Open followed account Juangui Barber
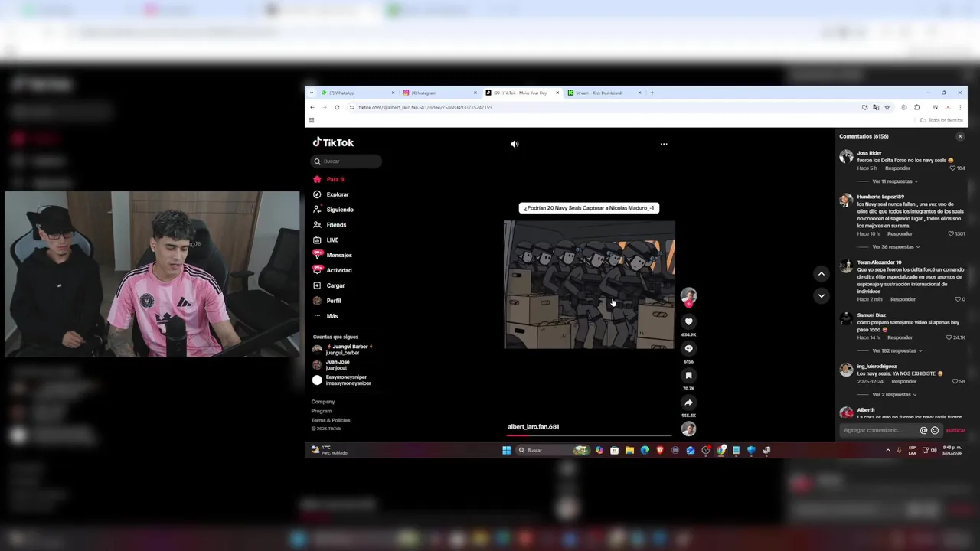This screenshot has width=980, height=551. [342, 350]
